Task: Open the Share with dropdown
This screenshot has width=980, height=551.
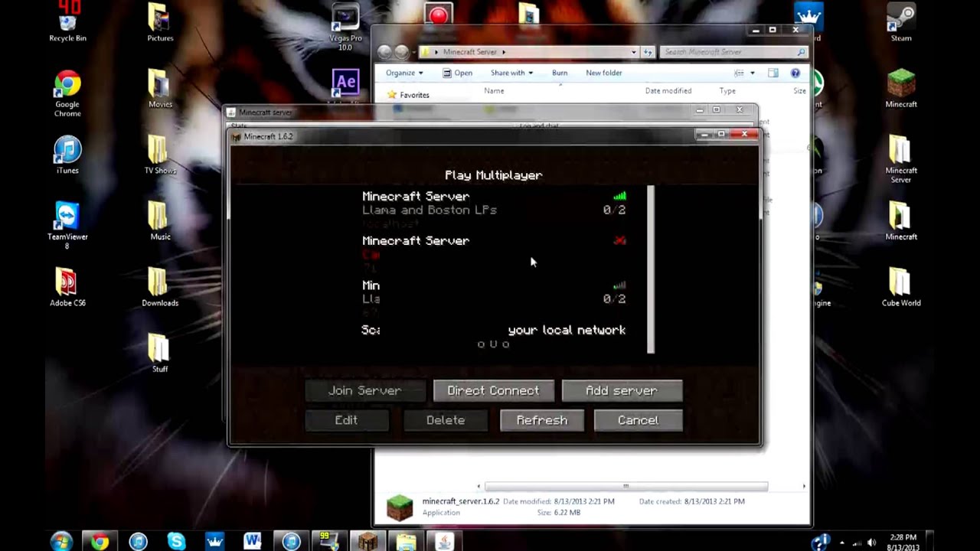Action: coord(512,73)
